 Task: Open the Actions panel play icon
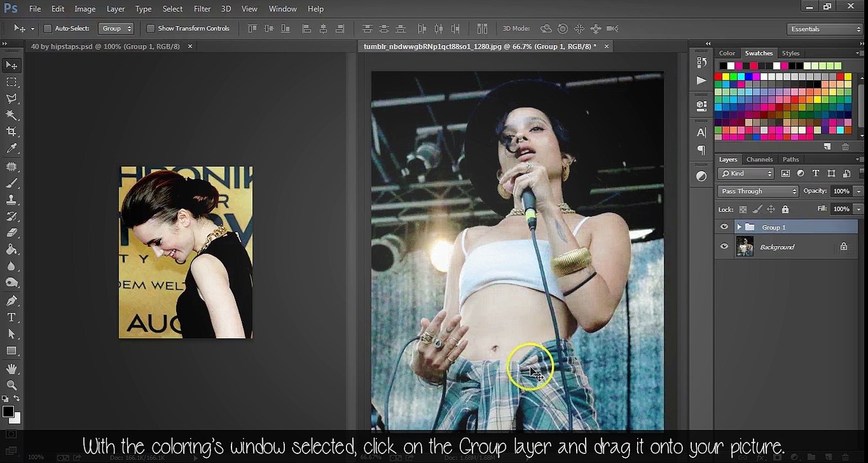[x=701, y=81]
